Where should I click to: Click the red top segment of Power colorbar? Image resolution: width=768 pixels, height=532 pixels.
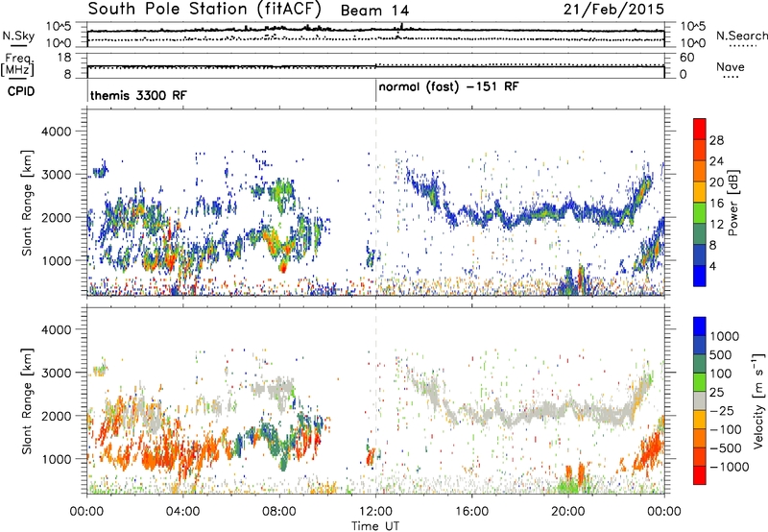coord(700,129)
